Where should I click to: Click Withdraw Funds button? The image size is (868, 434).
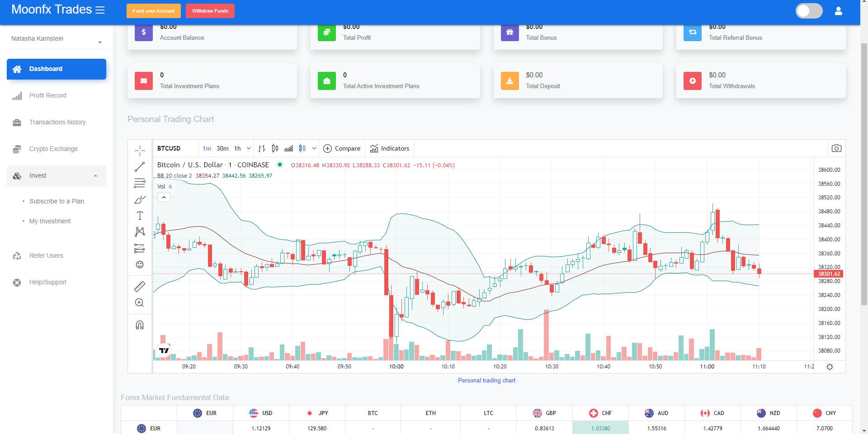pos(210,11)
